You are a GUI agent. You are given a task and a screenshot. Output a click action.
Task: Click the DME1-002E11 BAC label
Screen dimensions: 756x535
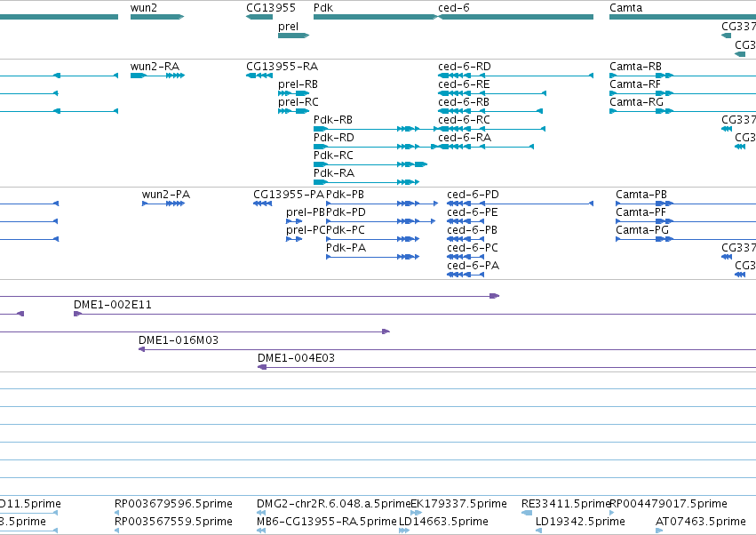pyautogui.click(x=112, y=305)
